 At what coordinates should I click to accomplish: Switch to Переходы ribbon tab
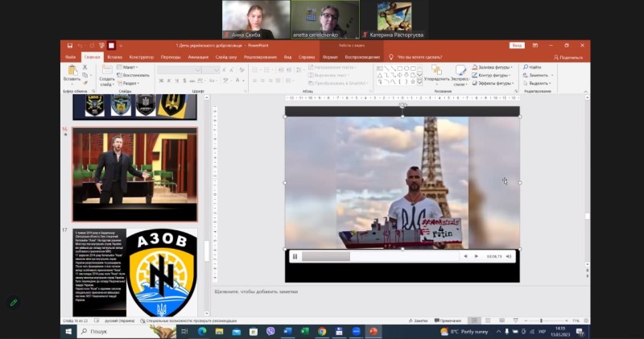pos(171,57)
